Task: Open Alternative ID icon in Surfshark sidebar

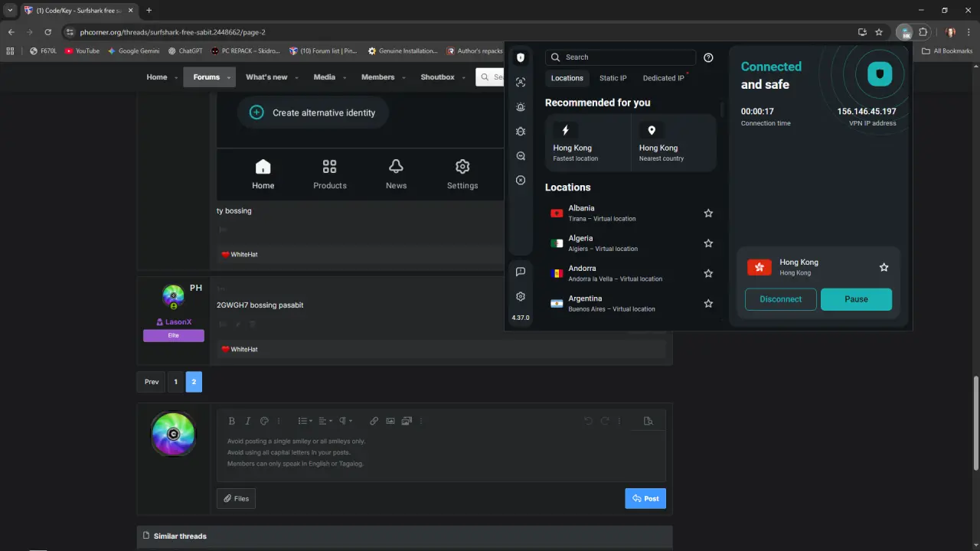Action: (x=521, y=82)
